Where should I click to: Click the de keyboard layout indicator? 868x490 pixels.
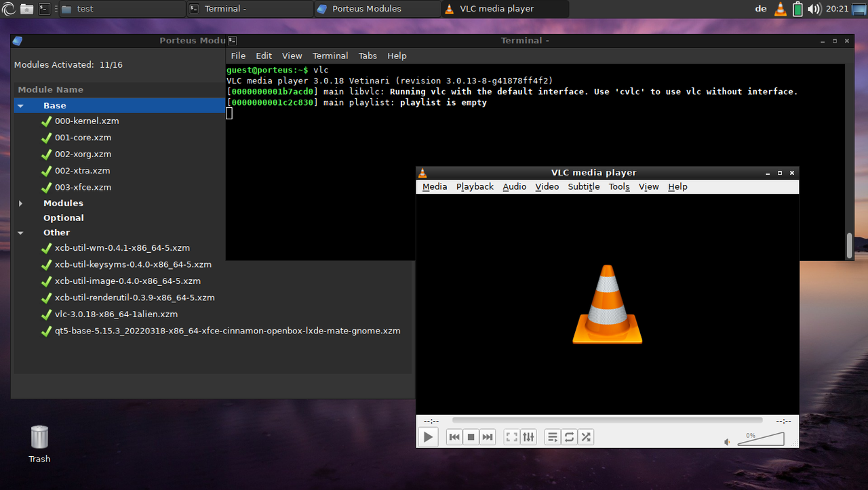tap(761, 9)
